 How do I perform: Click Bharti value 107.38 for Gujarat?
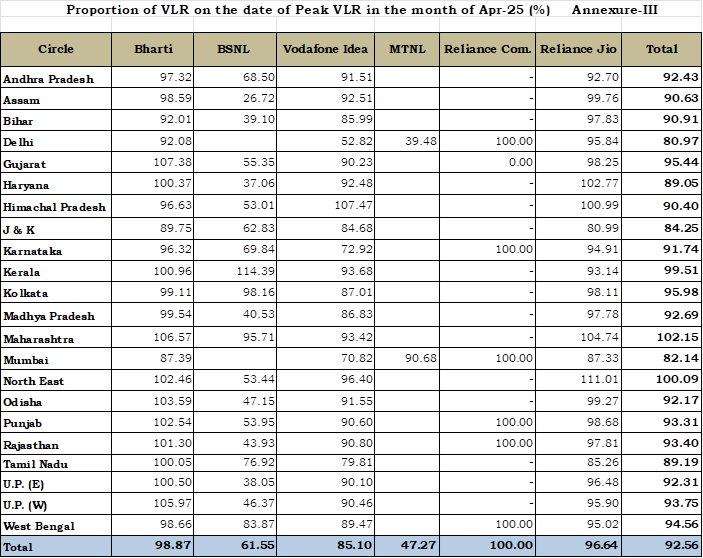point(173,162)
